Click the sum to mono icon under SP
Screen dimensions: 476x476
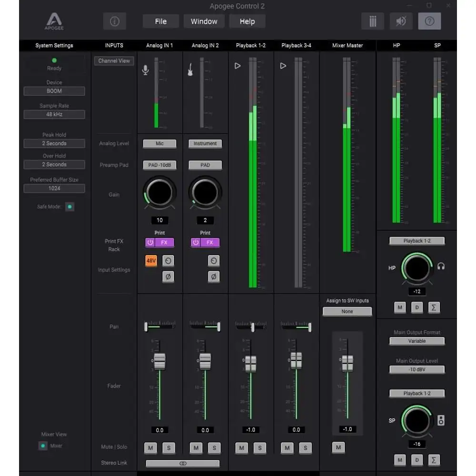(x=434, y=460)
